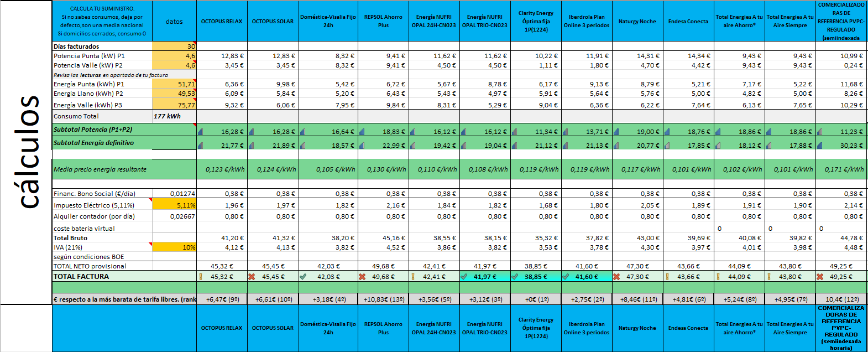Click the REPSOL Ahorro Plus top header
The width and height of the screenshot is (868, 352).
tap(383, 21)
